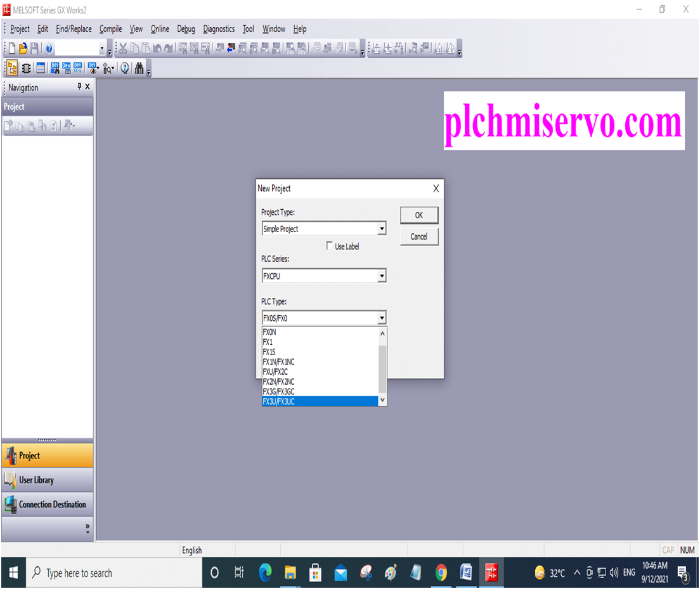Click the Help question mark toolbar icon
Viewport: 700px width, 589px height.
[125, 68]
